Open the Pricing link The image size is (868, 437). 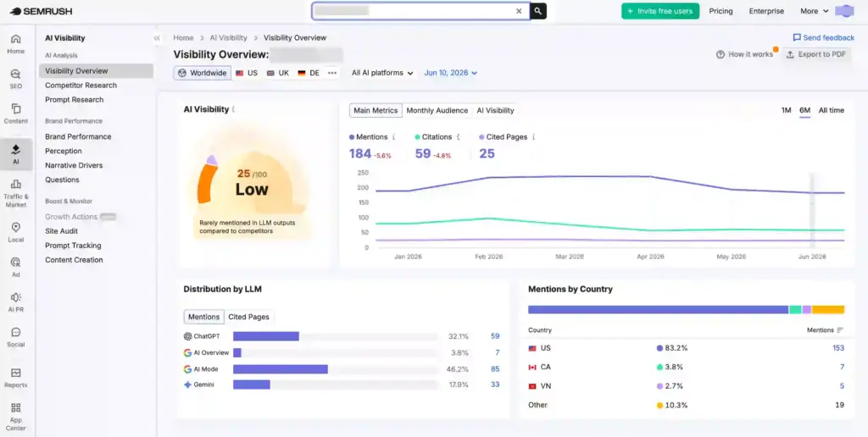pyautogui.click(x=721, y=11)
